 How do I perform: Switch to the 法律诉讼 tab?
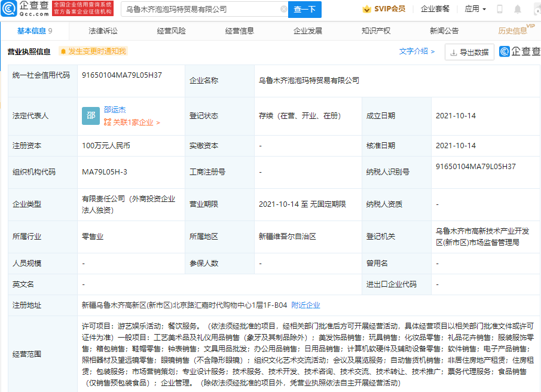pos(103,31)
